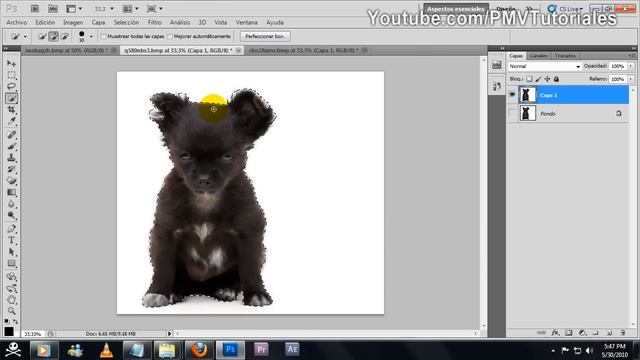640x360 pixels.
Task: Select the Hand tool
Action: (x=11, y=300)
